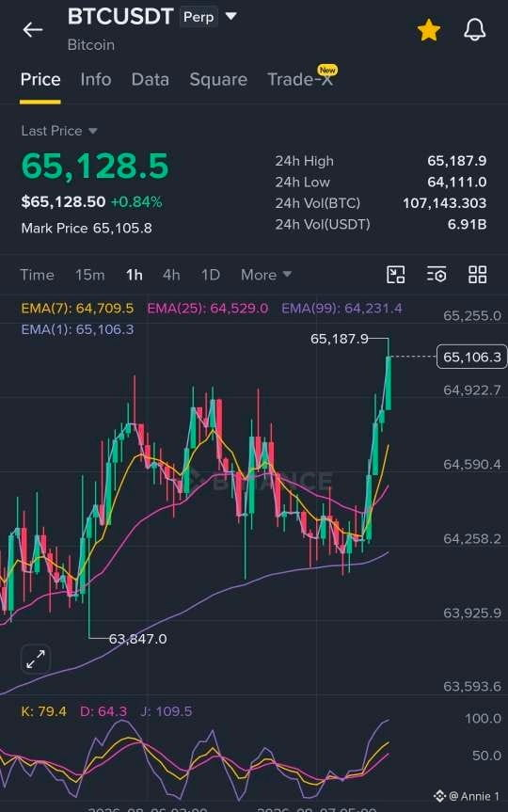Tap the back arrow icon
Screen dimensions: 508x812
(x=33, y=30)
